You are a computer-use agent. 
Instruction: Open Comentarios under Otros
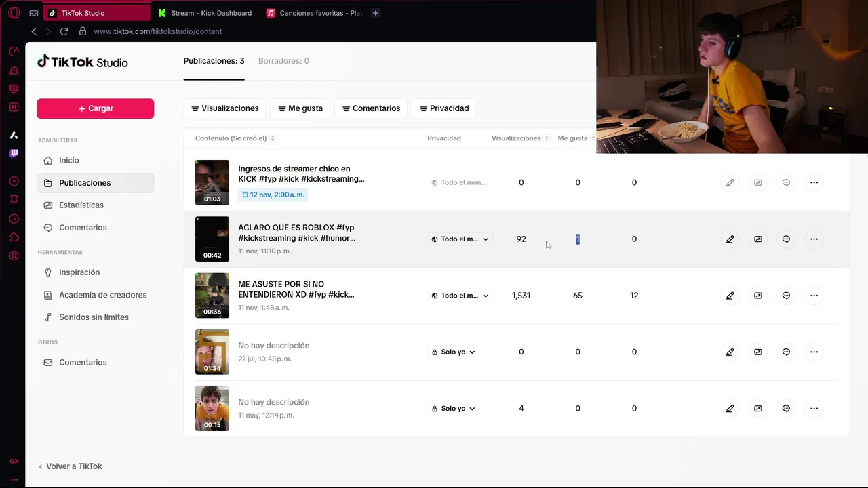pos(95,363)
